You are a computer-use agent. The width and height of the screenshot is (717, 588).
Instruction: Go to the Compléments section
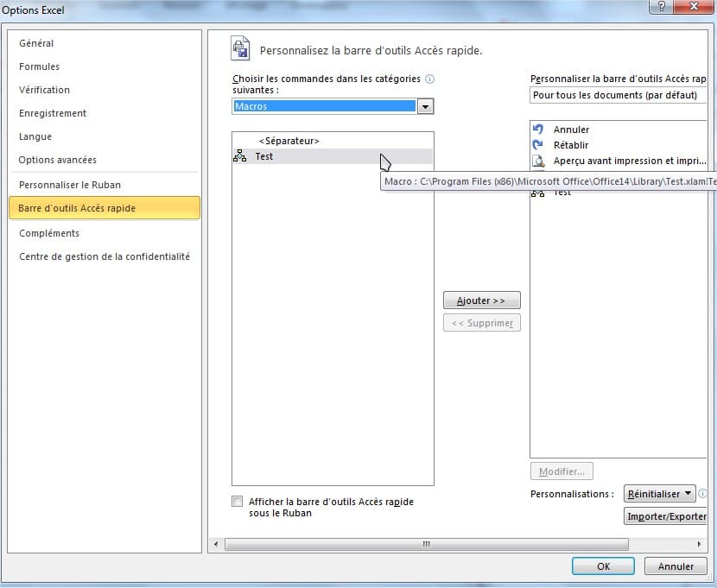point(48,233)
